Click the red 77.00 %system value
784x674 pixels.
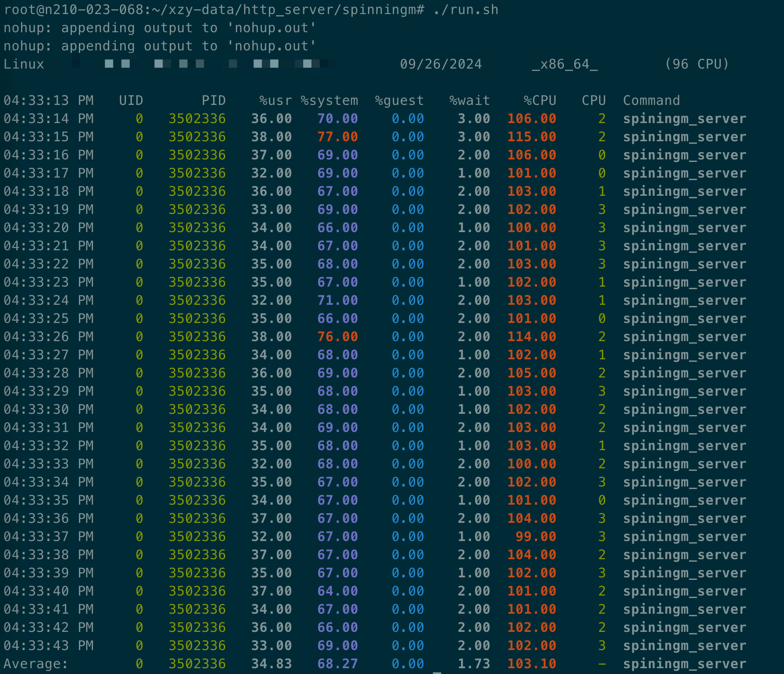click(337, 137)
